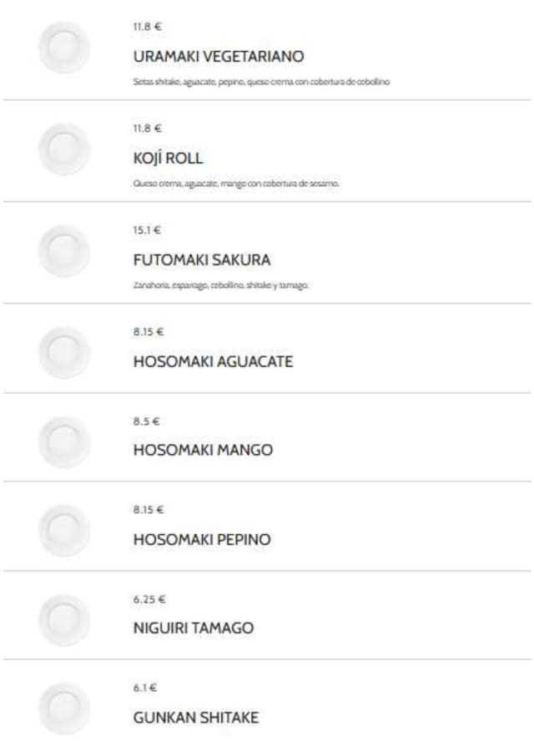Click the plate icon next to Hosomaki Aguacate
Viewport: 534px width, 756px height.
(x=63, y=353)
